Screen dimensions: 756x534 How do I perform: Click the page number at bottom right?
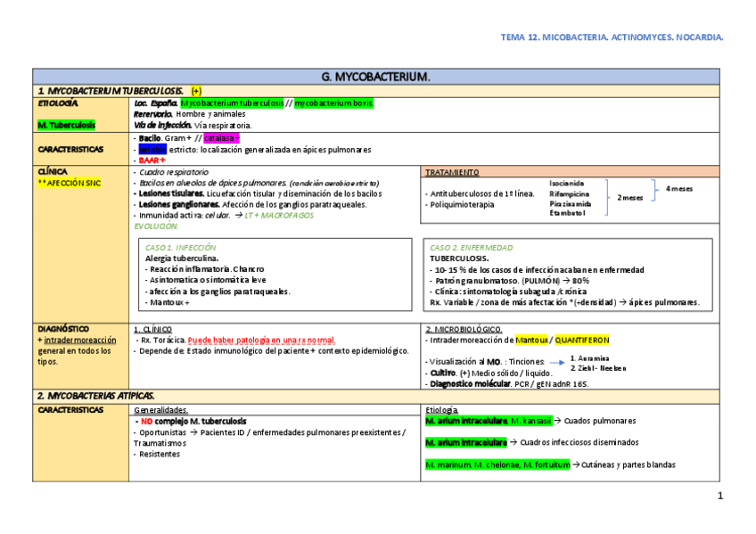coord(720,495)
